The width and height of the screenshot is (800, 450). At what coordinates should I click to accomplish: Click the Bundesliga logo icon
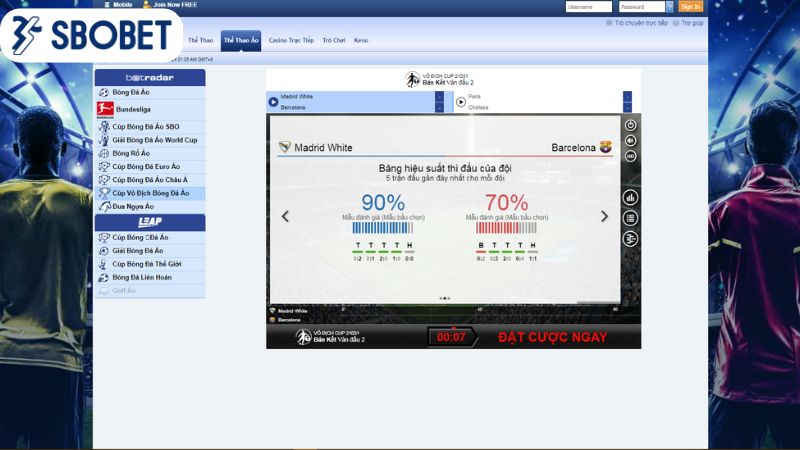coord(105,109)
